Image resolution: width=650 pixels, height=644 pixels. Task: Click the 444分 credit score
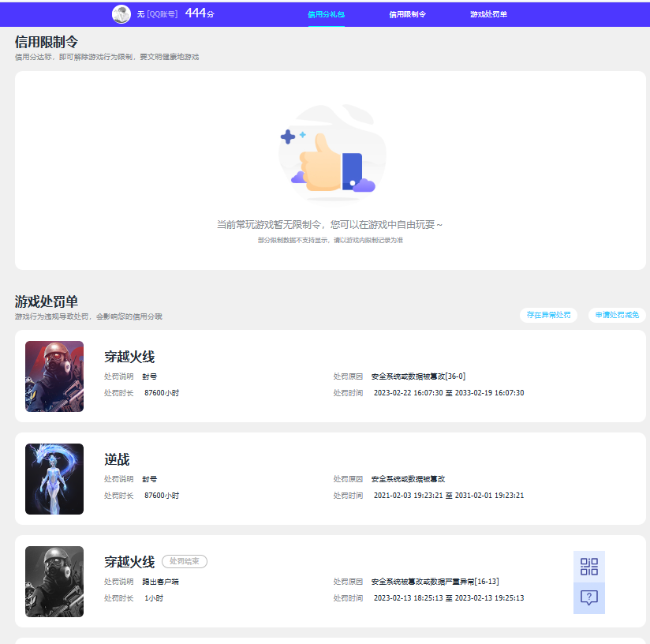click(x=200, y=13)
